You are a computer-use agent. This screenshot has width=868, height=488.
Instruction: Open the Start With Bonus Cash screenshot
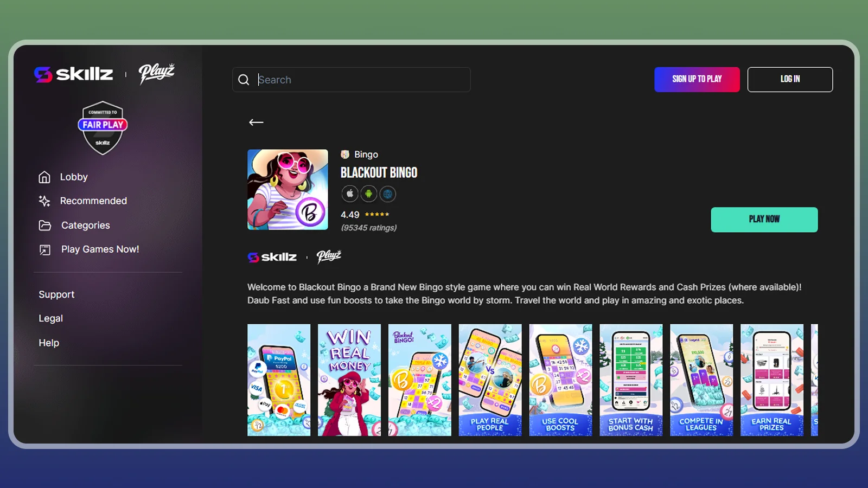point(631,380)
